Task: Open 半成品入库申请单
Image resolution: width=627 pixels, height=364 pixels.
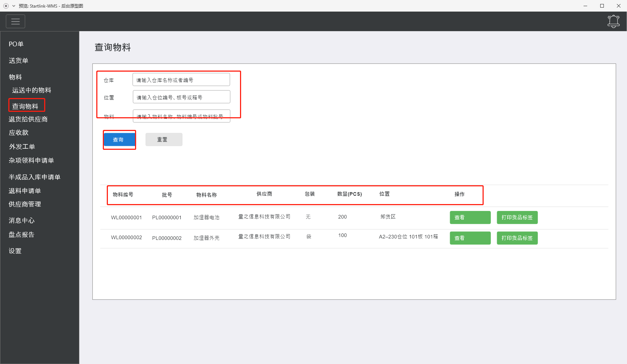Action: [35, 177]
